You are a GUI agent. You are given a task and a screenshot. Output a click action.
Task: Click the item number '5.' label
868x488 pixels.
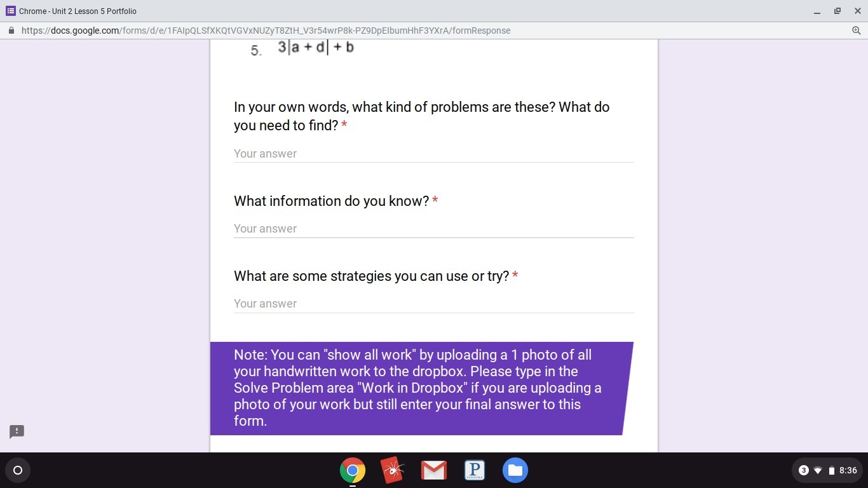click(x=256, y=51)
